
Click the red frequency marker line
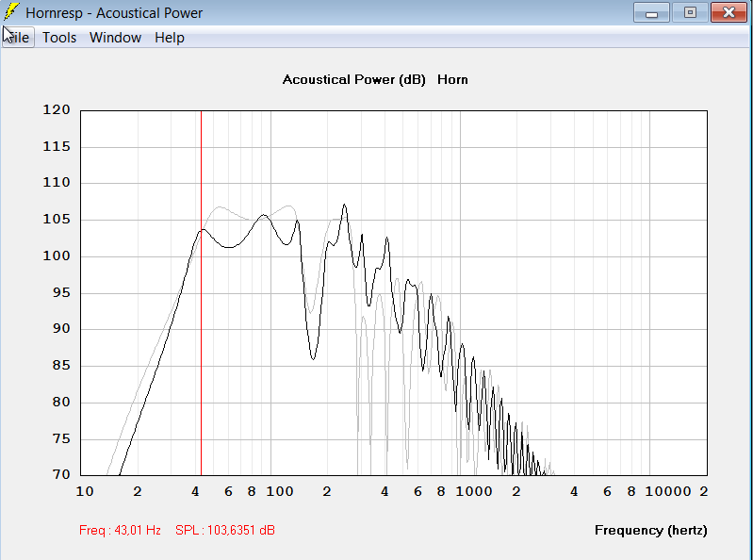click(x=202, y=293)
